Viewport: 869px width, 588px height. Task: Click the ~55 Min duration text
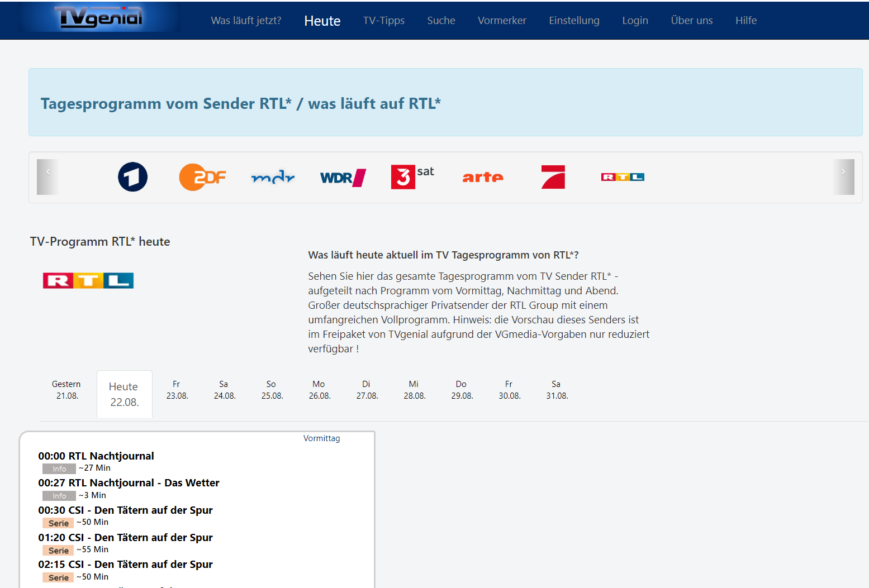[x=92, y=549]
